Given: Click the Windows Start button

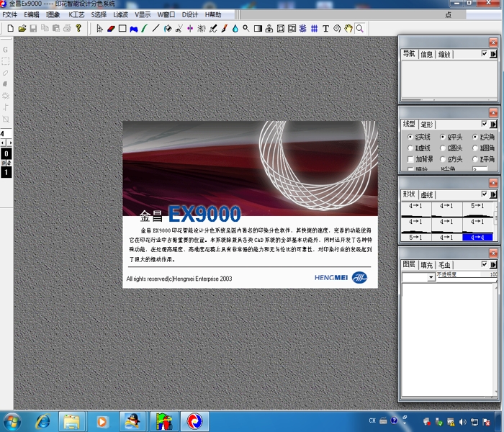Looking at the screenshot, I should (12, 421).
